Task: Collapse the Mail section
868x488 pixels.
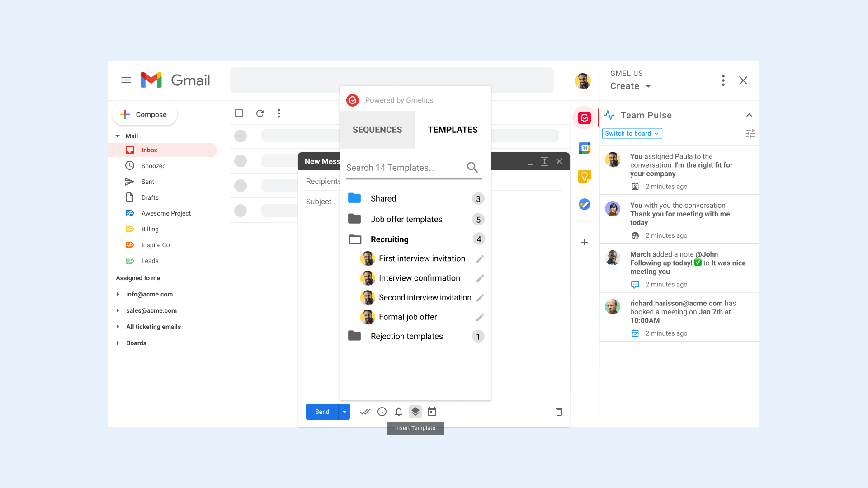Action: (118, 136)
